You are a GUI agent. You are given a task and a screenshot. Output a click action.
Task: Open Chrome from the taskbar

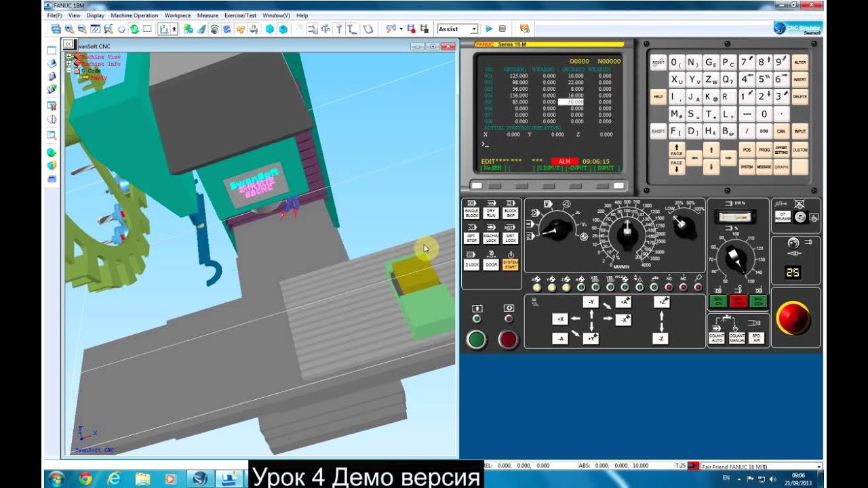tap(85, 479)
